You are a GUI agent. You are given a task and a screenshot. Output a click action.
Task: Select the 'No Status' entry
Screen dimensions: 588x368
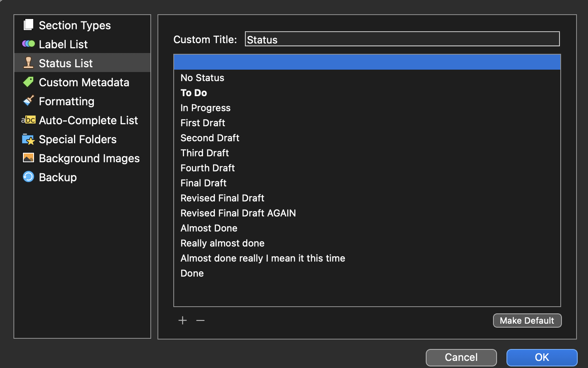point(367,78)
